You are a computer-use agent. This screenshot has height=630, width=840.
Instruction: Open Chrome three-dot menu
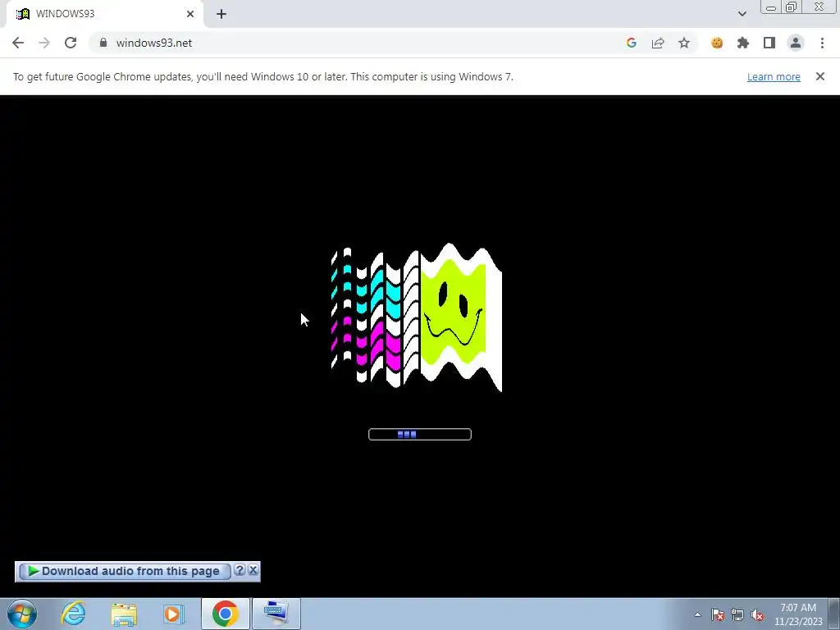pos(822,43)
